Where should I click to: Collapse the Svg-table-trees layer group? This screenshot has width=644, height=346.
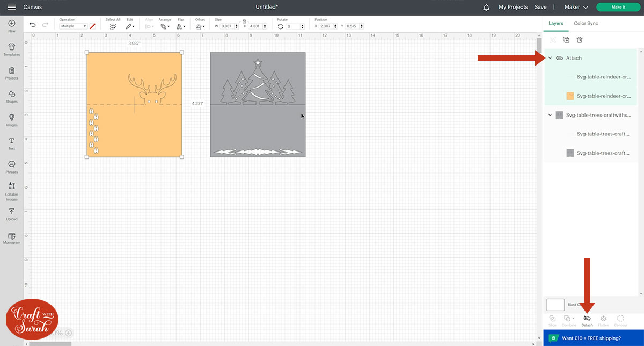(550, 115)
